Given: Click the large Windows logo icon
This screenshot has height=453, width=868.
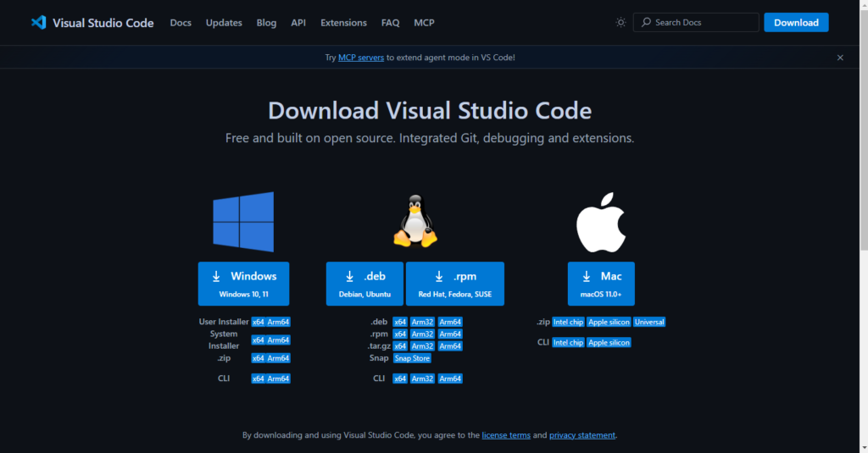Looking at the screenshot, I should 243,222.
